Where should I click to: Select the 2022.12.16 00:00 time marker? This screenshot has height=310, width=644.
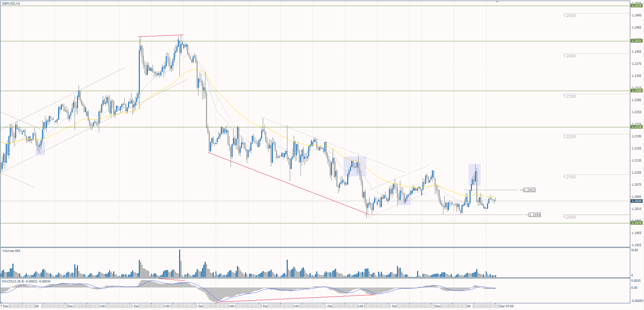[x=216, y=306]
